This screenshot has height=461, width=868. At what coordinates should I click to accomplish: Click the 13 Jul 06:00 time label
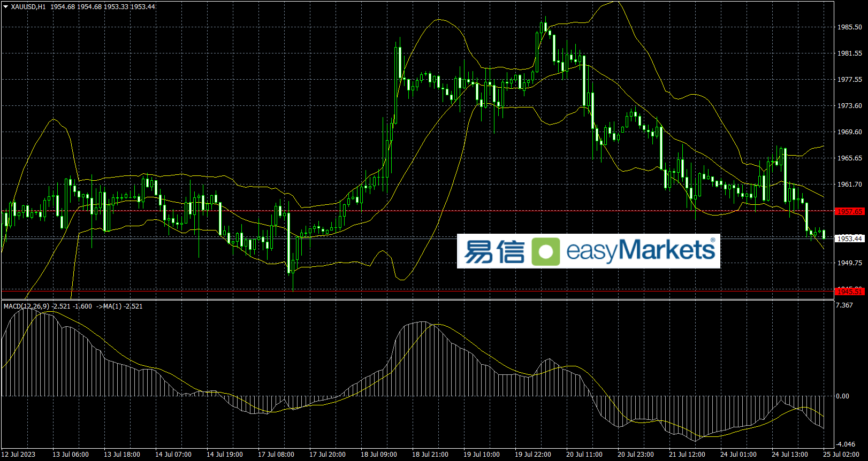tap(71, 455)
